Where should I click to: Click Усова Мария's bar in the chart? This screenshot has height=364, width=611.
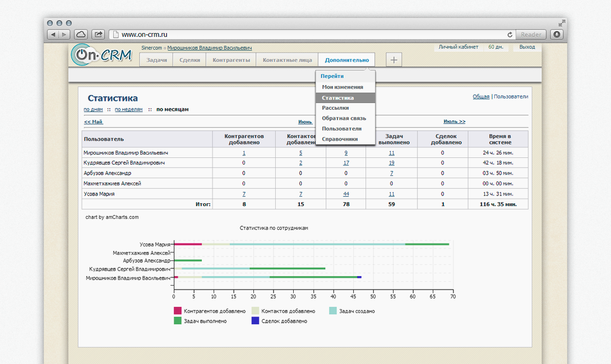(x=311, y=245)
